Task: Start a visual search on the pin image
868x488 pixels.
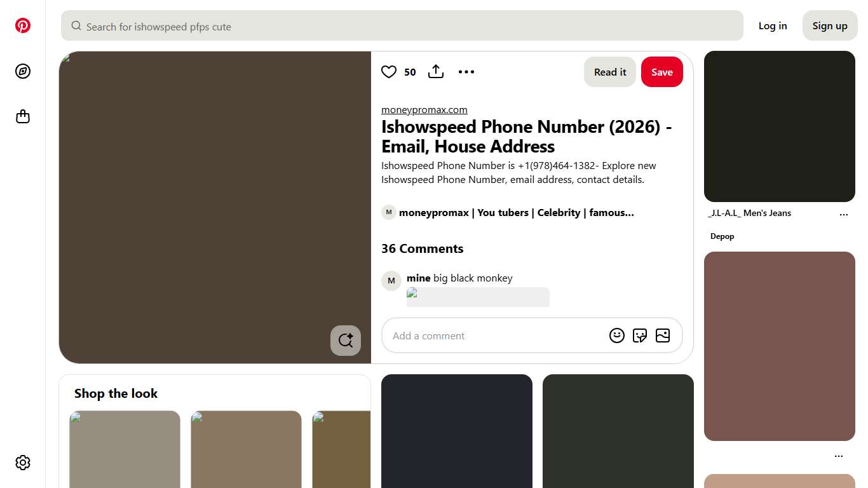Action: pos(345,341)
